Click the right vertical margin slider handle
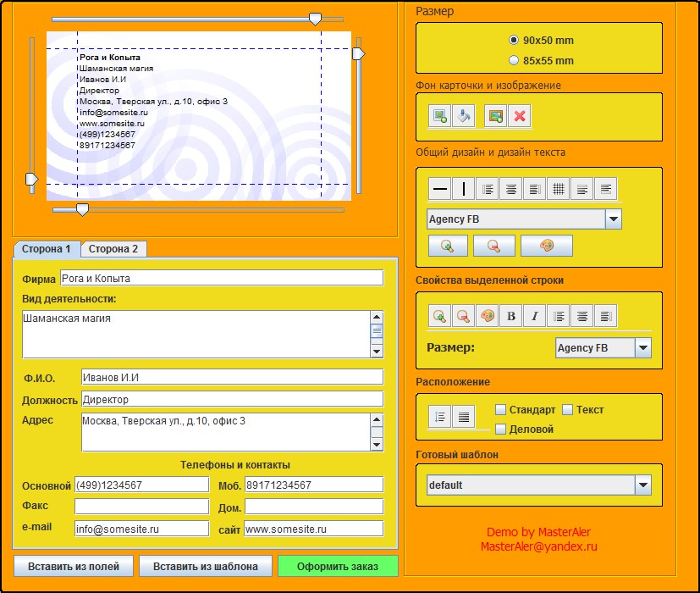The image size is (700, 593). pos(359,53)
